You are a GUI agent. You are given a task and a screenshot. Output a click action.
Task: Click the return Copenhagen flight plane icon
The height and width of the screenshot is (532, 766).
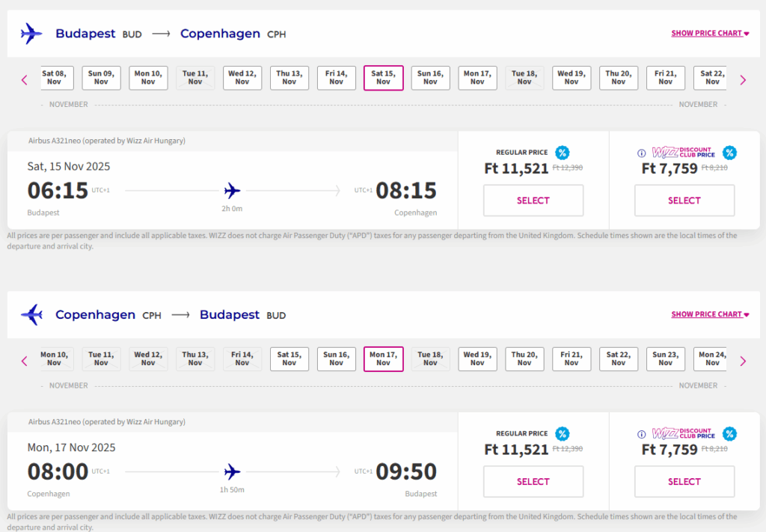coord(31,315)
